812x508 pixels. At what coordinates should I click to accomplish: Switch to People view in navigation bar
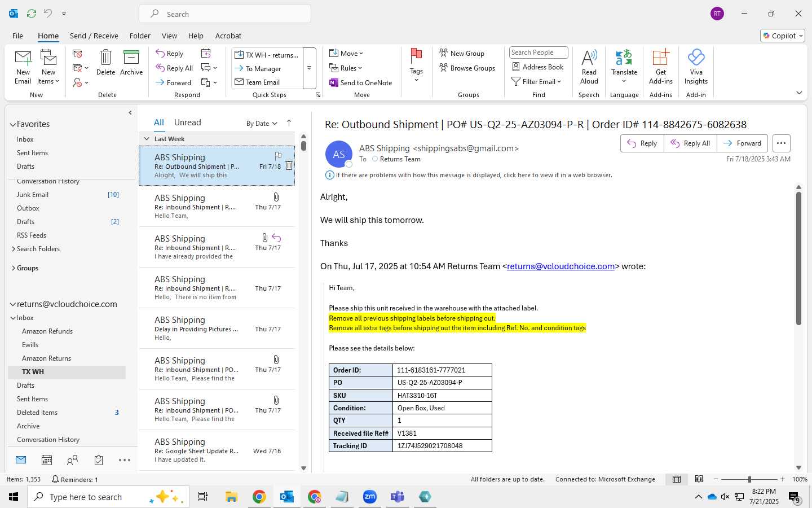pyautogui.click(x=72, y=460)
